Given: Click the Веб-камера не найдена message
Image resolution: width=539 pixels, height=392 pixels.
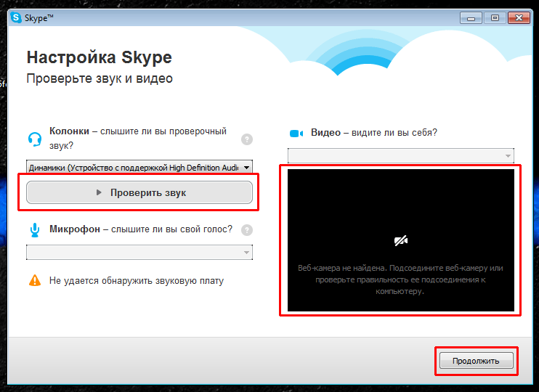Looking at the screenshot, I should tap(400, 279).
